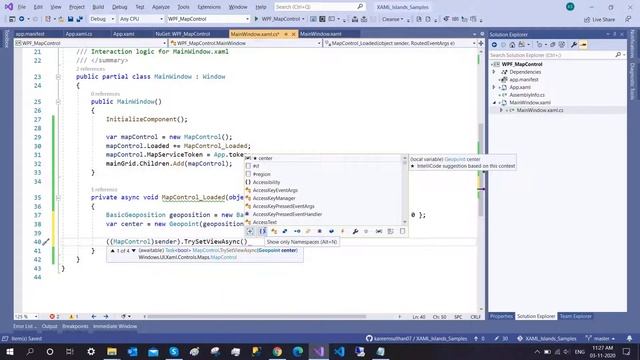Click Solution Explorer Back arrow icon
Image resolution: width=640 pixels, height=360 pixels.
tap(494, 44)
